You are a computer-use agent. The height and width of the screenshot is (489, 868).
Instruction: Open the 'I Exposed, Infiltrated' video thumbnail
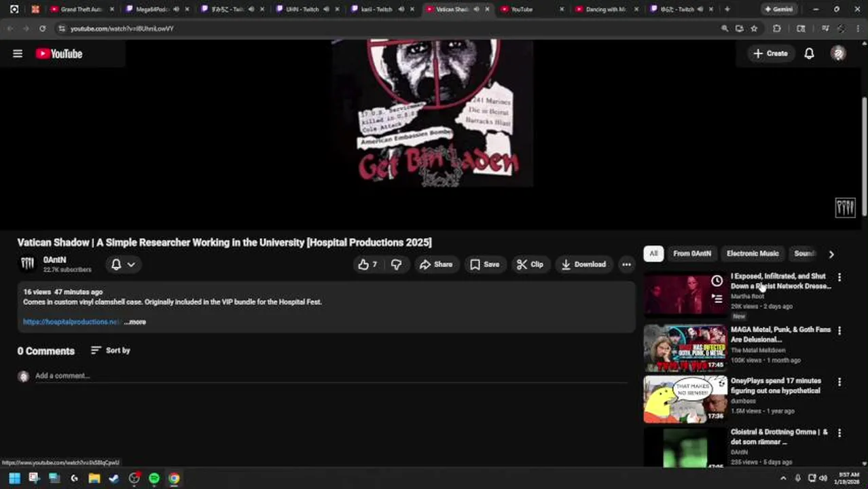click(x=685, y=295)
